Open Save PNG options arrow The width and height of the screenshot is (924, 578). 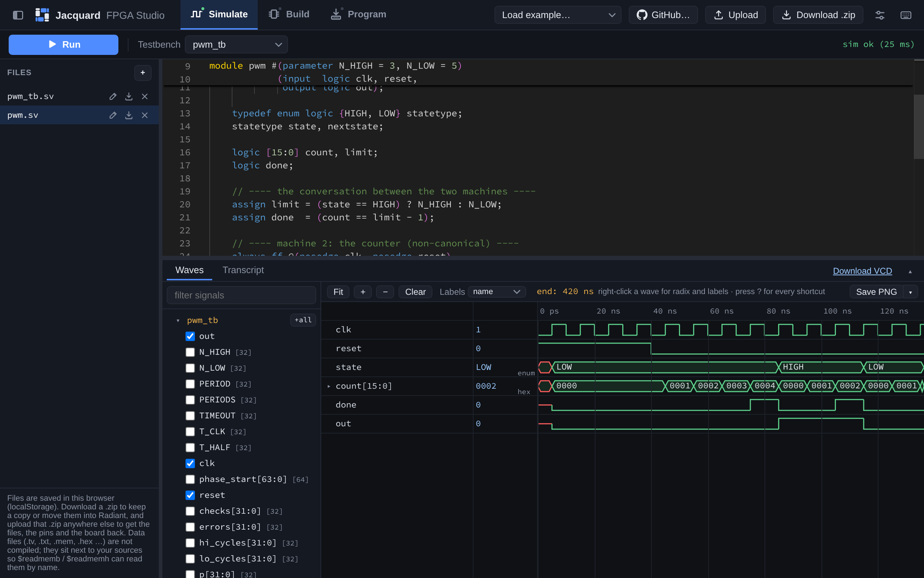(911, 292)
